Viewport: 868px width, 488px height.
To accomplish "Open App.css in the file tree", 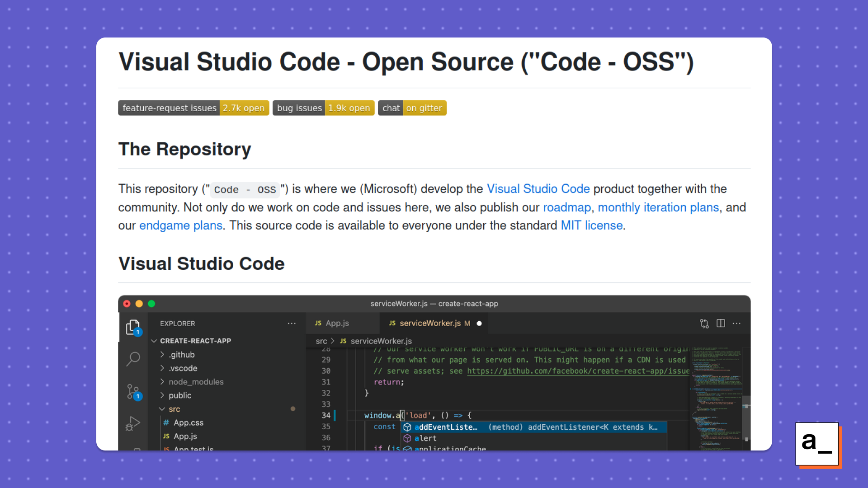I will [x=188, y=423].
